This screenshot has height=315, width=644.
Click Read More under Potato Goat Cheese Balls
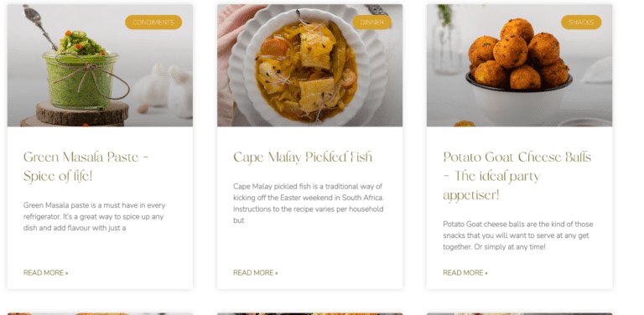(465, 273)
